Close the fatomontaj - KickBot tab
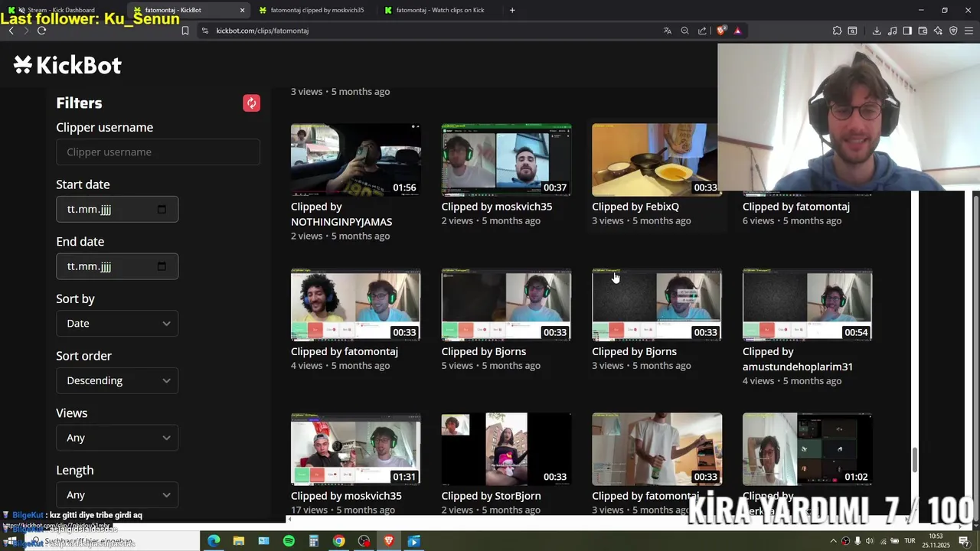The image size is (980, 551). pos(243,10)
